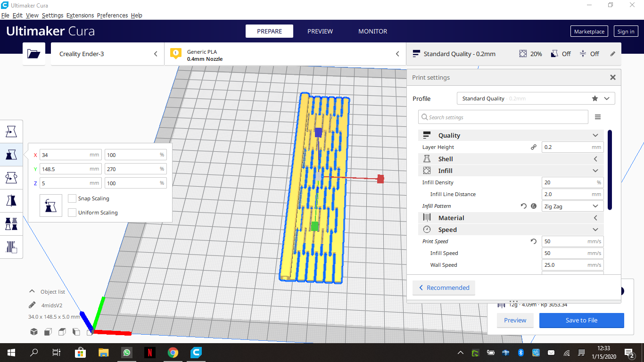Click the Open File folder icon
Screen dimensions: 644x362
tap(34, 54)
